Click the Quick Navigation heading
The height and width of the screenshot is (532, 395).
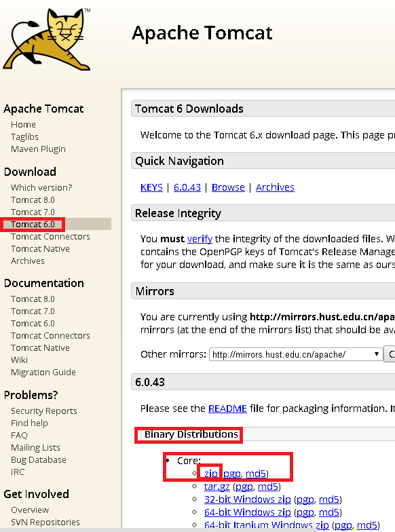[x=179, y=161]
